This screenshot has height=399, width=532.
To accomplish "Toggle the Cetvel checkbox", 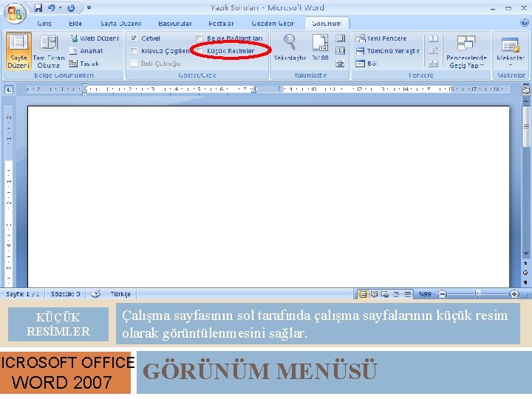I will click(134, 38).
